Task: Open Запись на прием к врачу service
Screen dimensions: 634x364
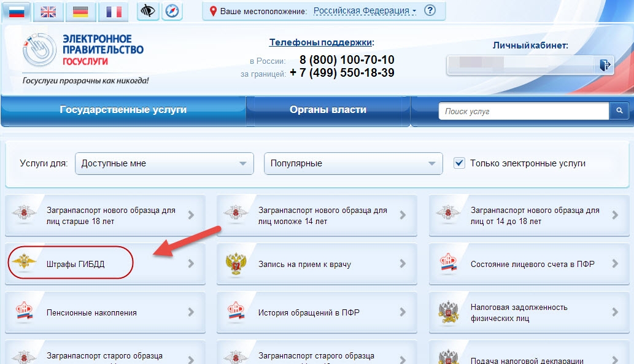Action: 317,264
